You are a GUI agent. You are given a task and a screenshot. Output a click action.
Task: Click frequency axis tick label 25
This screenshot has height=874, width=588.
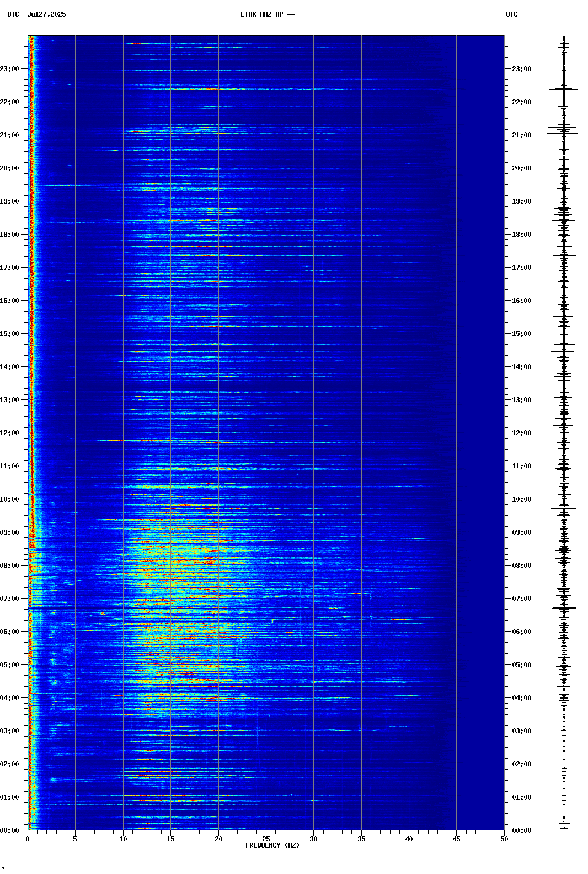266,839
